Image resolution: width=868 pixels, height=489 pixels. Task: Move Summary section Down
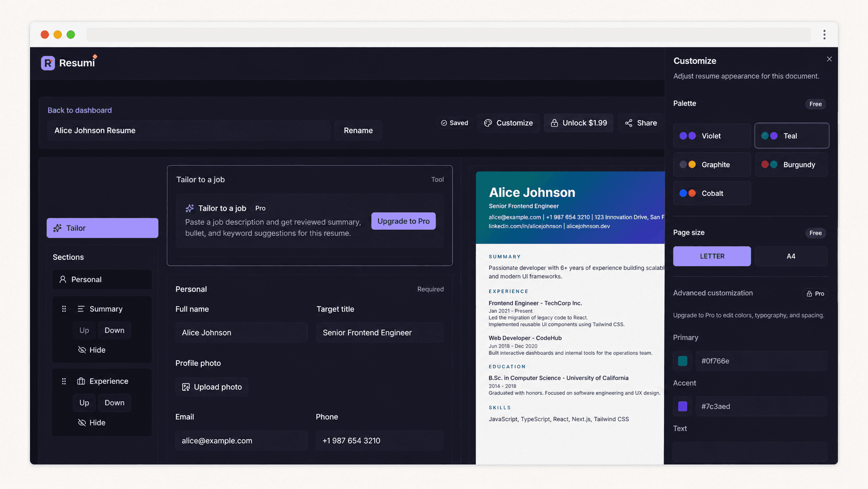point(114,331)
